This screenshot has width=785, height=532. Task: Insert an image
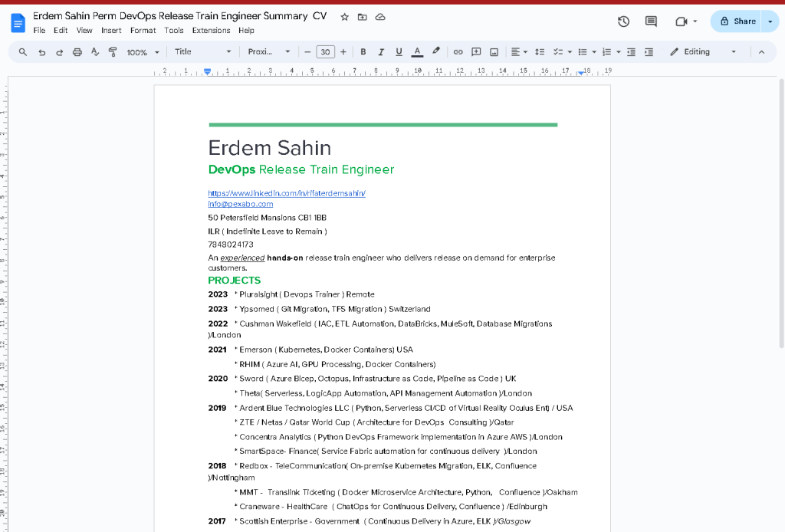494,52
